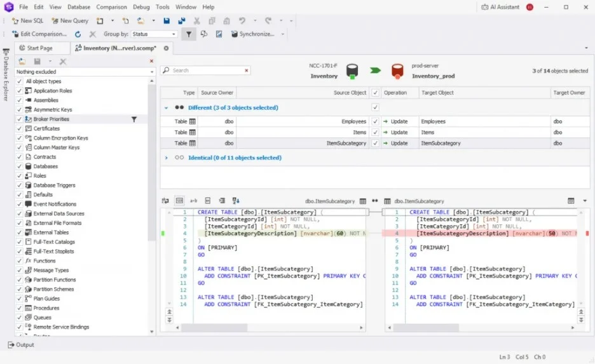This screenshot has height=364, width=595.
Task: Click the comparison report icon next to Synchronize
Action: [219, 34]
